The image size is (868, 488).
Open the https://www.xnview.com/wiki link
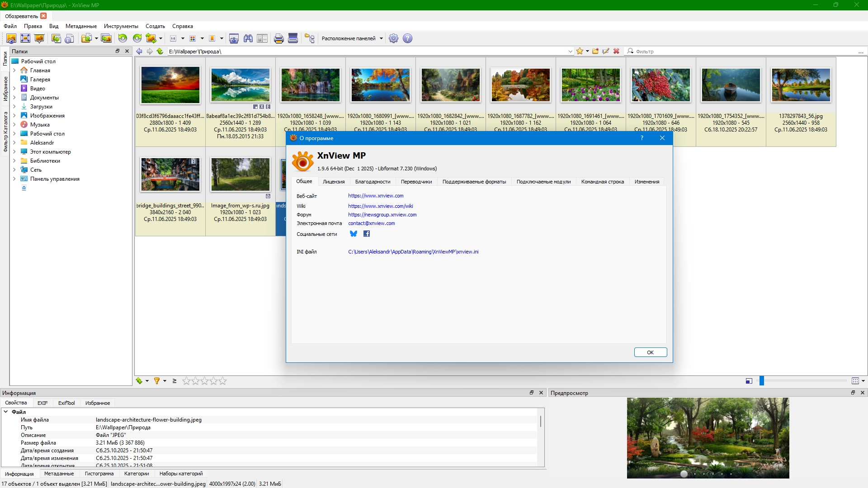(380, 206)
